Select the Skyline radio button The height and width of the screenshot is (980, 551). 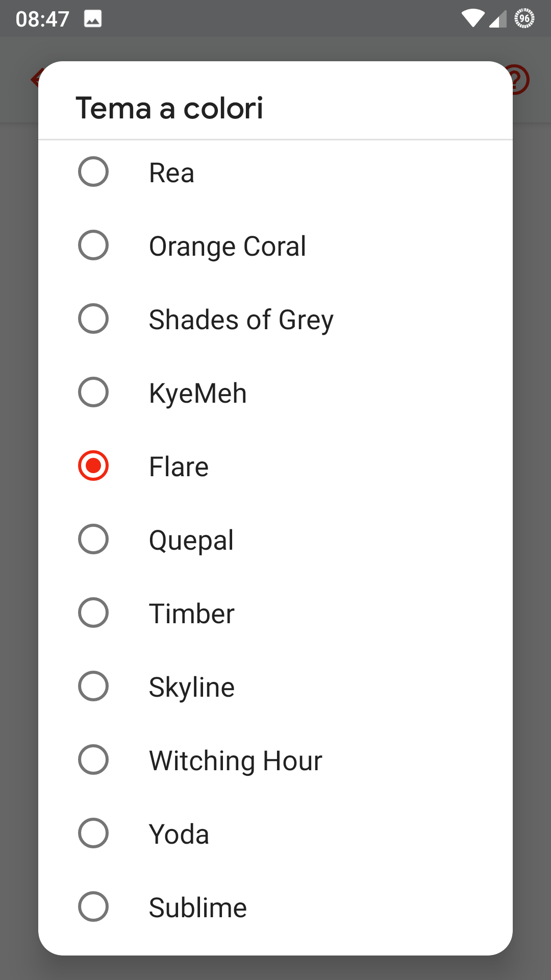tap(93, 686)
